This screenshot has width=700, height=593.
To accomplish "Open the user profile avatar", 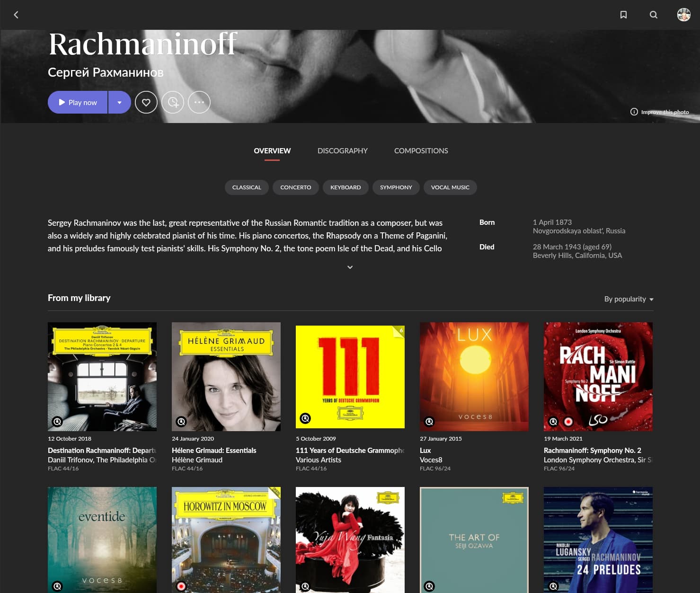I will [684, 15].
